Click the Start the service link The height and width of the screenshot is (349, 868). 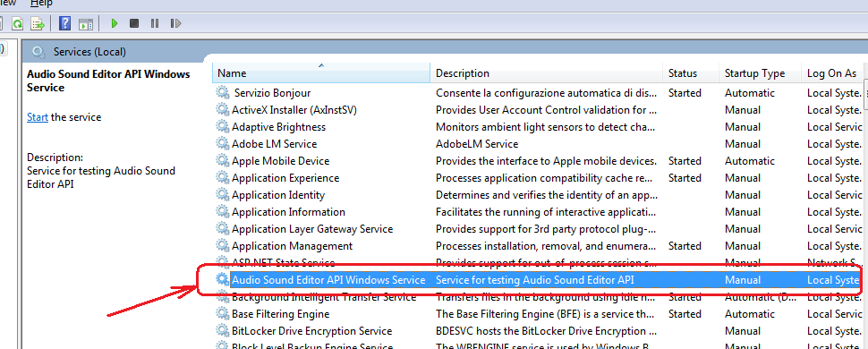pyautogui.click(x=38, y=117)
